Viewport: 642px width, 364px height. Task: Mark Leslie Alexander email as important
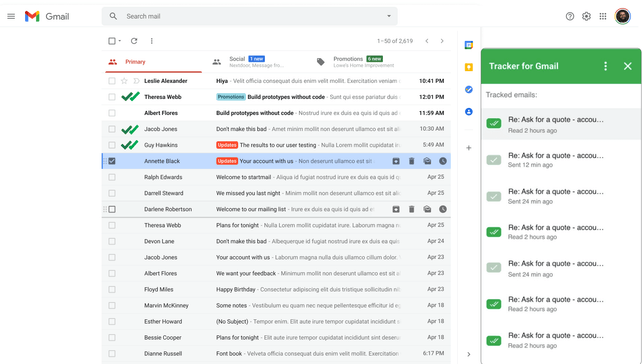click(x=136, y=81)
